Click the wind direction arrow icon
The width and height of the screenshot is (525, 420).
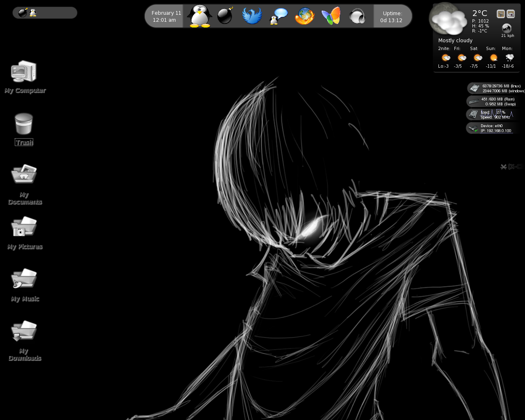[x=507, y=28]
